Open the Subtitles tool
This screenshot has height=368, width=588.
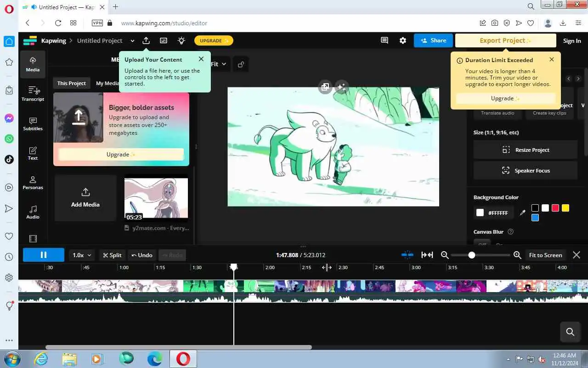pos(33,124)
